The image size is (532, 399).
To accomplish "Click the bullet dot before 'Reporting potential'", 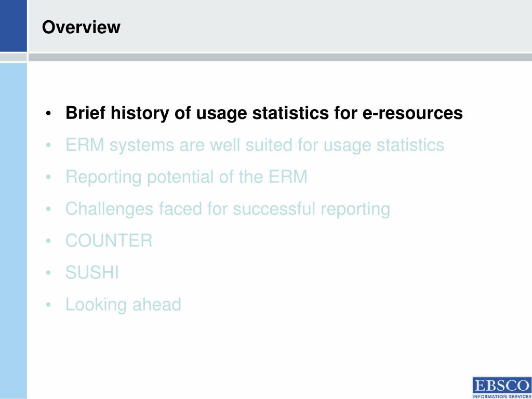I will pyautogui.click(x=48, y=178).
